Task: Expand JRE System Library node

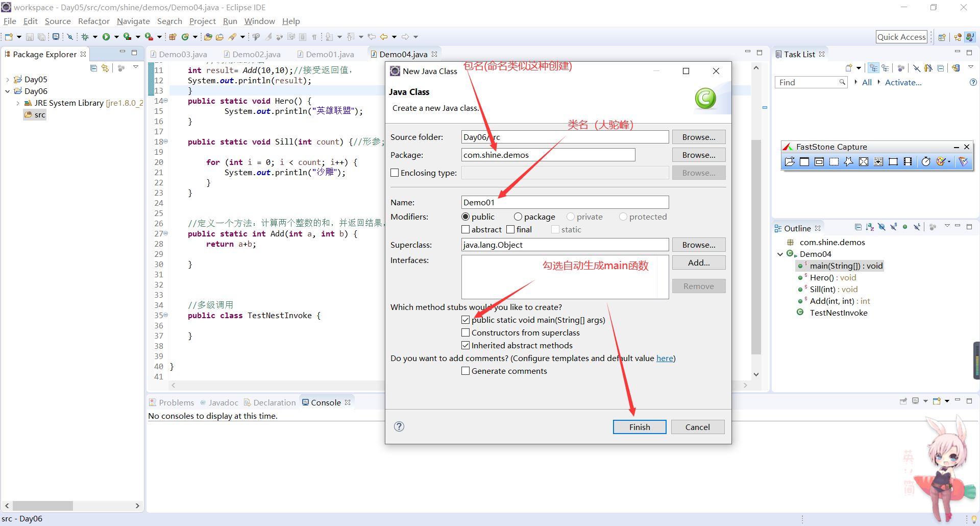Action: tap(18, 103)
